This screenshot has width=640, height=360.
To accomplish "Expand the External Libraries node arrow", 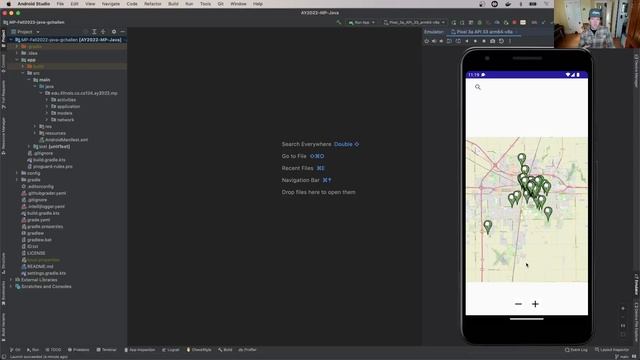I will (x=11, y=280).
